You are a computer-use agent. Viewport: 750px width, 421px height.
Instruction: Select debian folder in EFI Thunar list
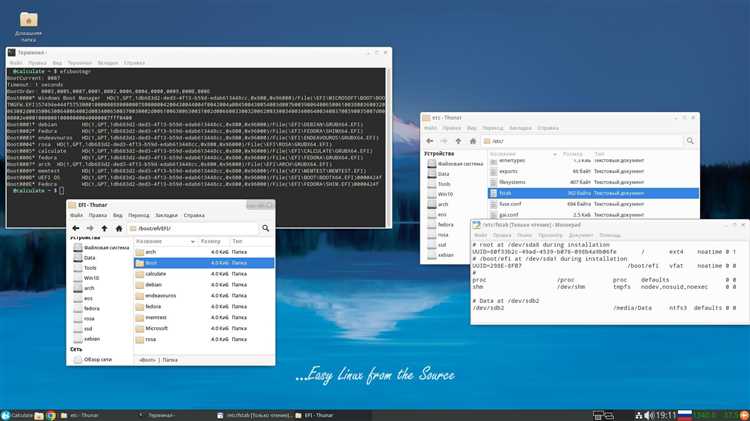(204, 285)
